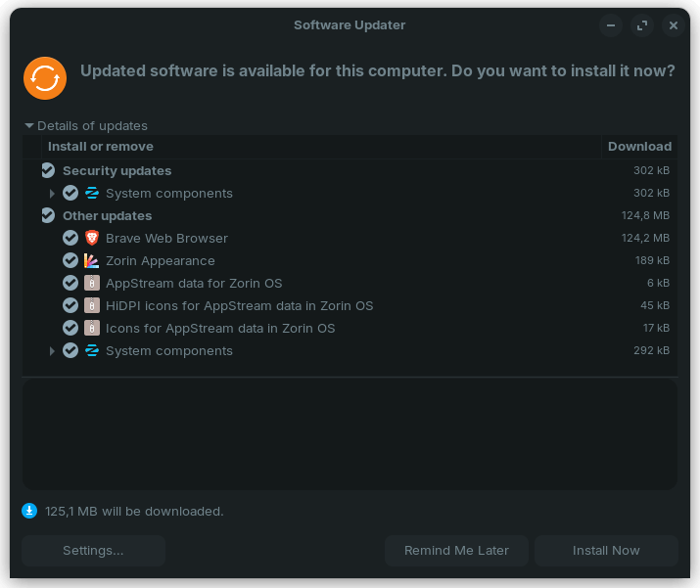Click the Zorin Appearance colorful icon

[92, 260]
